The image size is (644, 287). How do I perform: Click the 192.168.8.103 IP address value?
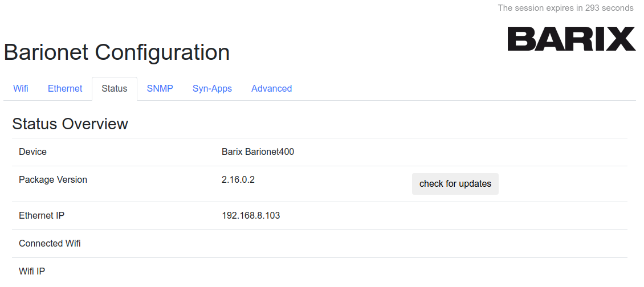click(251, 216)
